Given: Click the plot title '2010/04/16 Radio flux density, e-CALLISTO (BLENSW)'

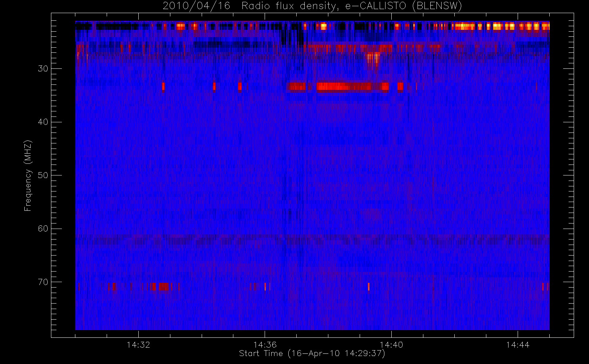Looking at the screenshot, I should 312,6.
